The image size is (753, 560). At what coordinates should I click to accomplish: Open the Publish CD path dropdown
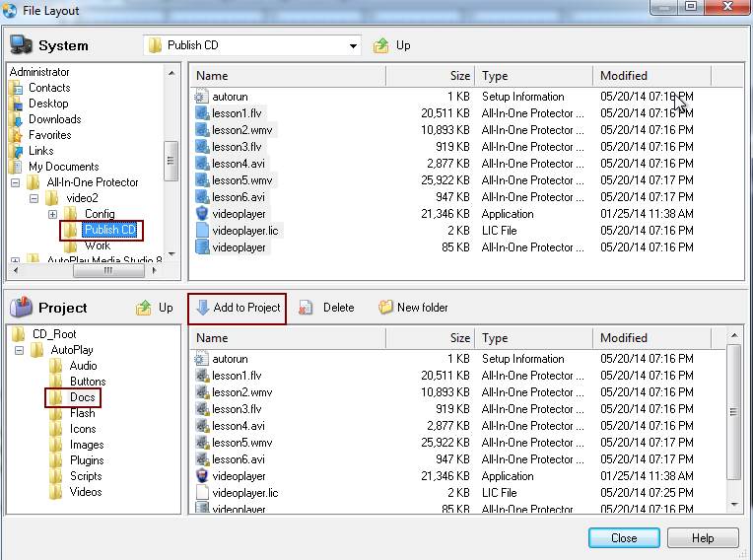(x=353, y=45)
